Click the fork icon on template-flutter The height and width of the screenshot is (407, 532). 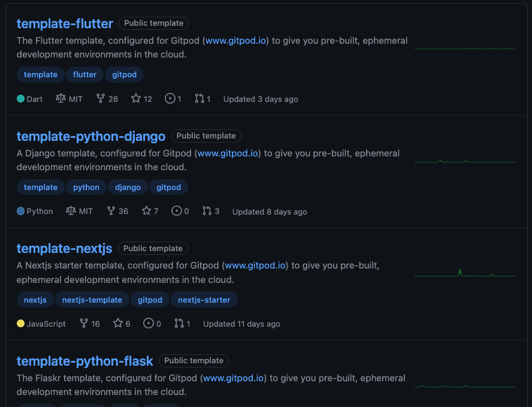coord(101,99)
